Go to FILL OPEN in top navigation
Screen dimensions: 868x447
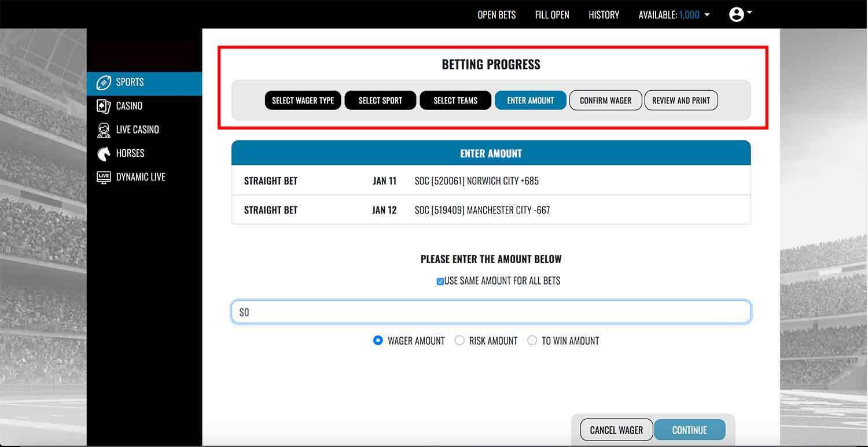(551, 14)
